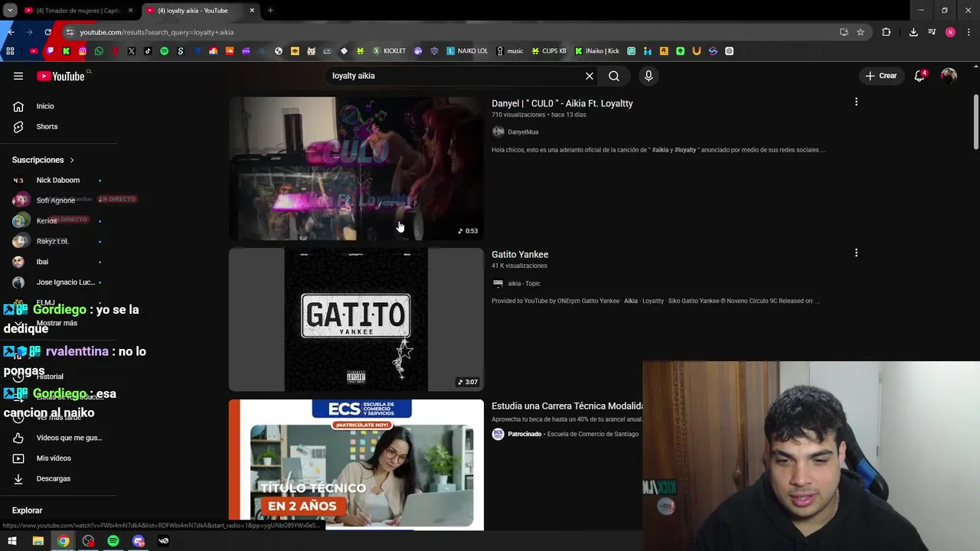Open the Instagram bookmark
This screenshot has height=551, width=980.
82,51
